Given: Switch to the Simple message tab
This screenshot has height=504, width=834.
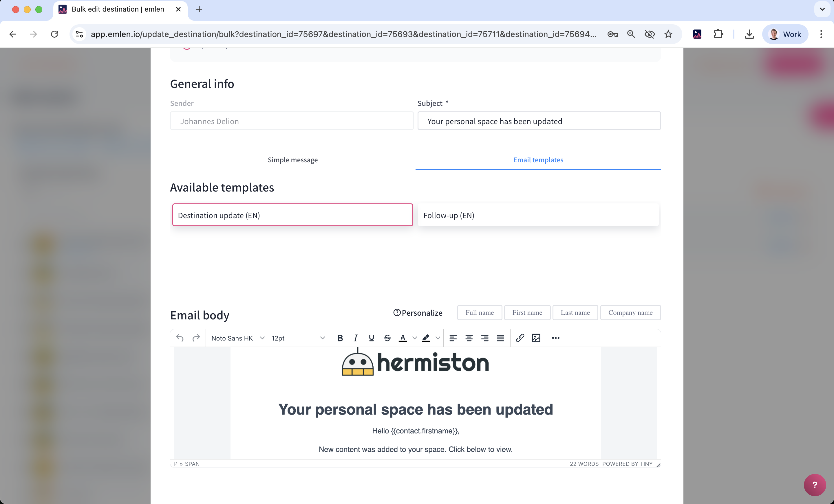Looking at the screenshot, I should (x=292, y=160).
